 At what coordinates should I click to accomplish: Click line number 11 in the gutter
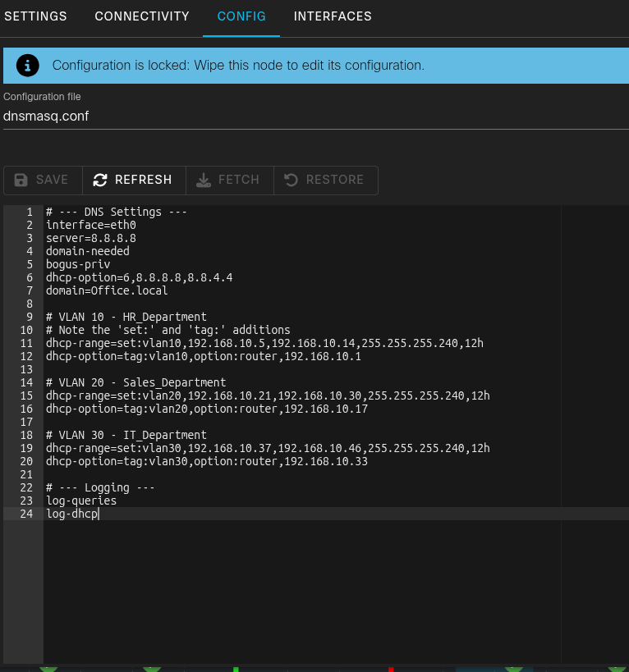click(x=26, y=343)
